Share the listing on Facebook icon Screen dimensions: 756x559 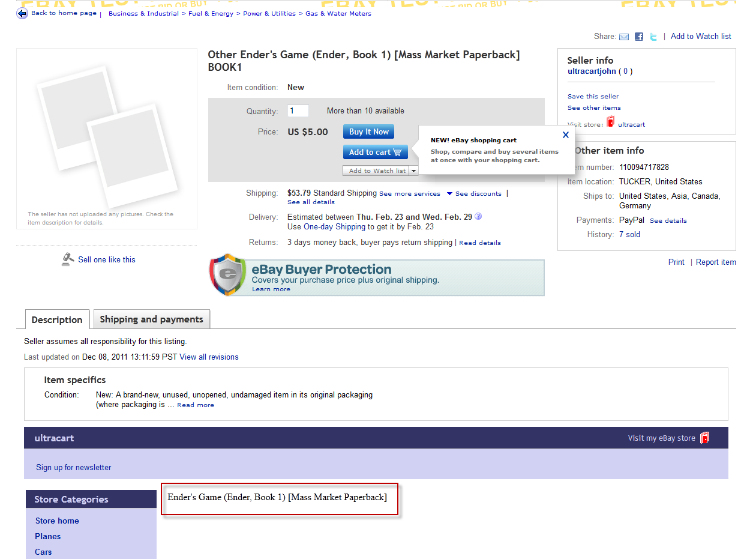pos(639,37)
